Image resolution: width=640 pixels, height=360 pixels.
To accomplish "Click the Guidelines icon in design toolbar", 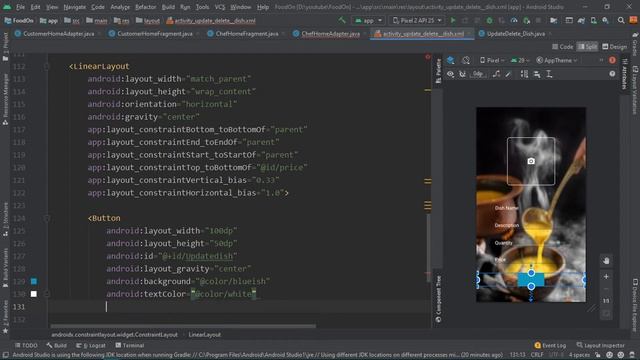I will coord(549,74).
